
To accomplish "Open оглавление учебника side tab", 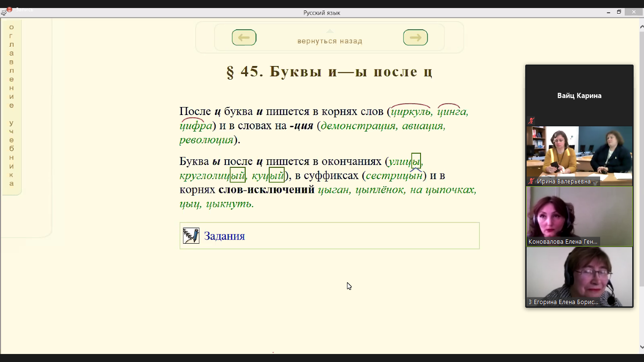I will point(12,106).
